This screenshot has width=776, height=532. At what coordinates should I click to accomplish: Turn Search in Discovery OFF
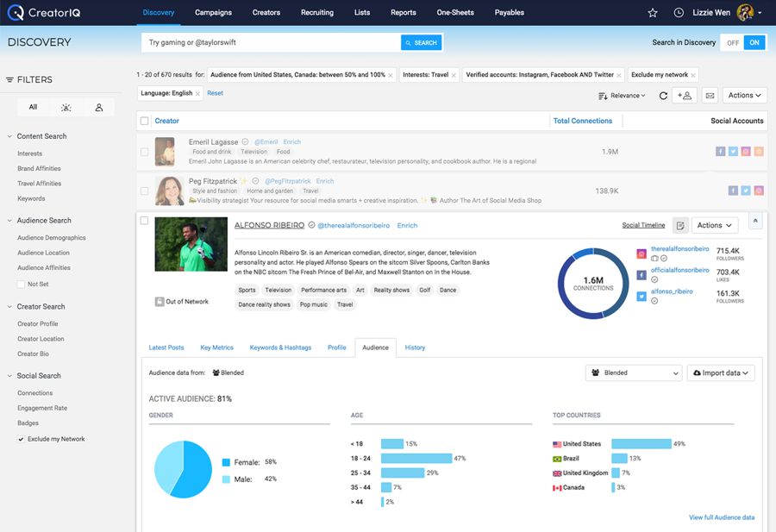tap(733, 43)
